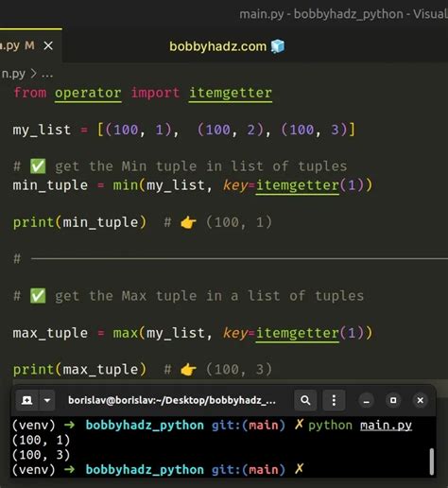448x488 pixels.
Task: Click 'itemgetter' in the import line
Action: tap(231, 94)
